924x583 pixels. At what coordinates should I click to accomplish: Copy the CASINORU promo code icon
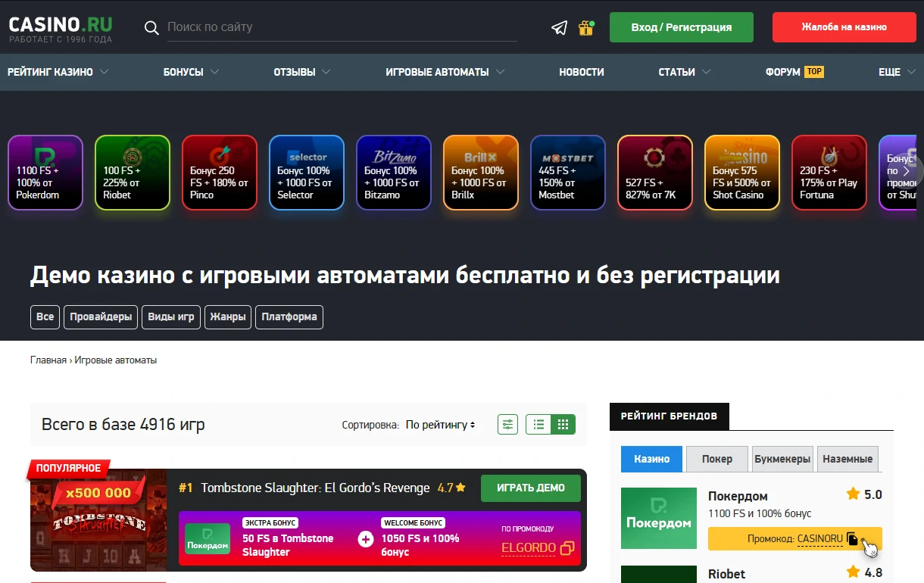[x=852, y=539]
